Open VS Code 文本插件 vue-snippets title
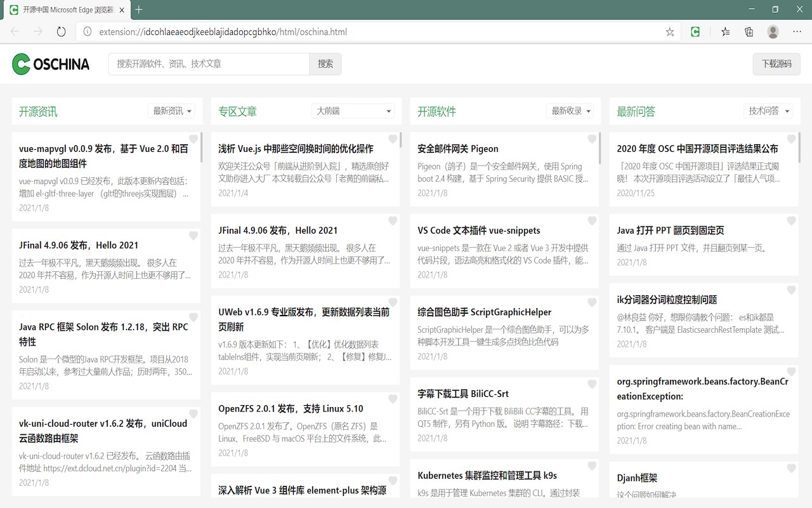 click(479, 231)
